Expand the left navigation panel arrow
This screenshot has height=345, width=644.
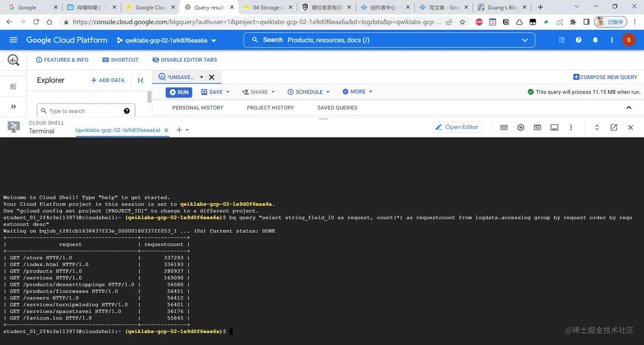click(x=13, y=107)
